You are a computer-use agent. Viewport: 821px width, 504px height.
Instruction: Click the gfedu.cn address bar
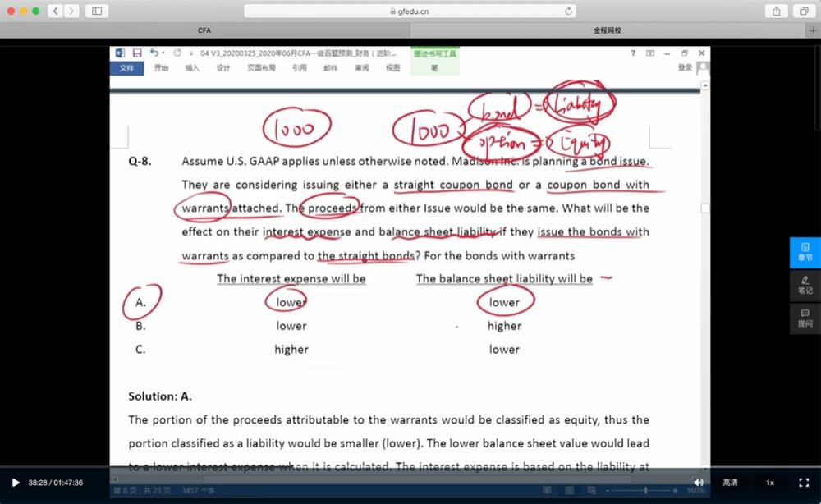[410, 11]
